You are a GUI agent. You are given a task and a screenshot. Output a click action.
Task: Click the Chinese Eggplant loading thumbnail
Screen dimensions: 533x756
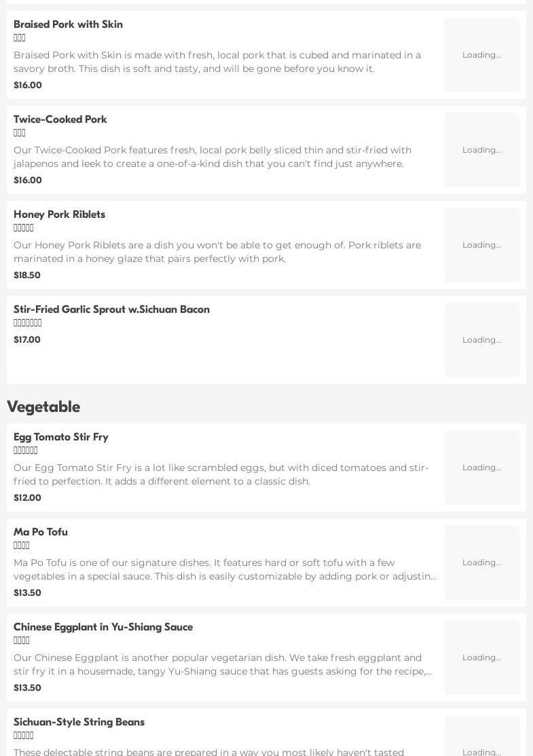tap(481, 658)
